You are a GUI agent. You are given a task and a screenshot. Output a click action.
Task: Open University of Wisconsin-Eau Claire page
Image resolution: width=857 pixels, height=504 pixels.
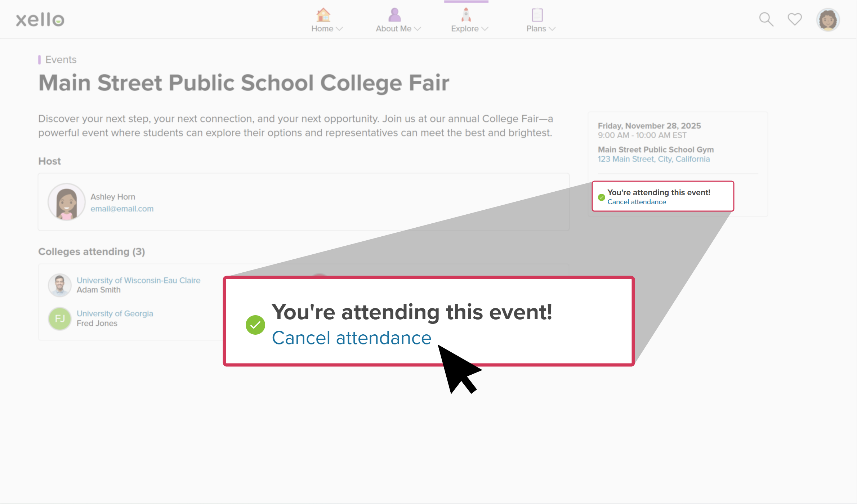[138, 280]
